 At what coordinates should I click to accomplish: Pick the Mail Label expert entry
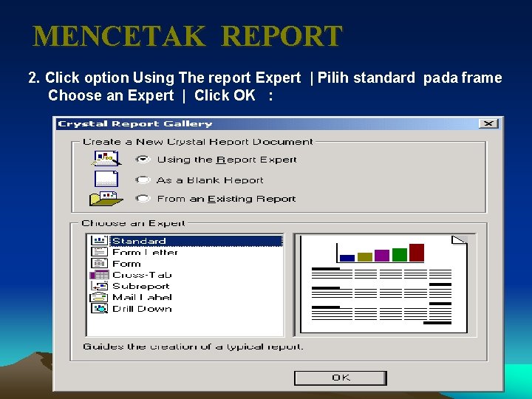pyautogui.click(x=142, y=297)
